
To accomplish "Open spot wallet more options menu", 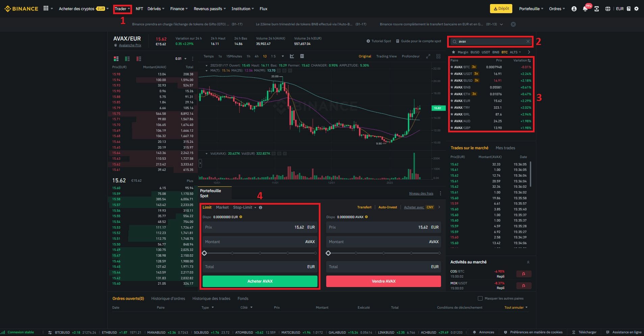I will click(x=440, y=193).
